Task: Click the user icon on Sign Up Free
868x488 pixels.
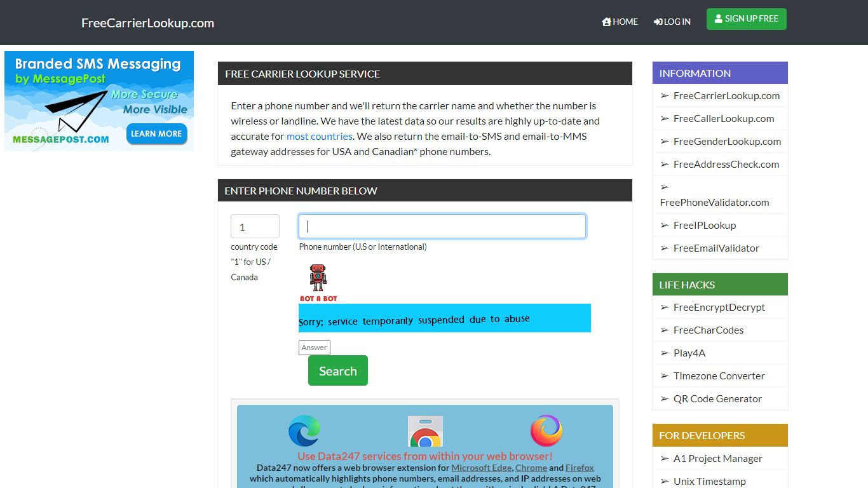Action: [x=719, y=19]
